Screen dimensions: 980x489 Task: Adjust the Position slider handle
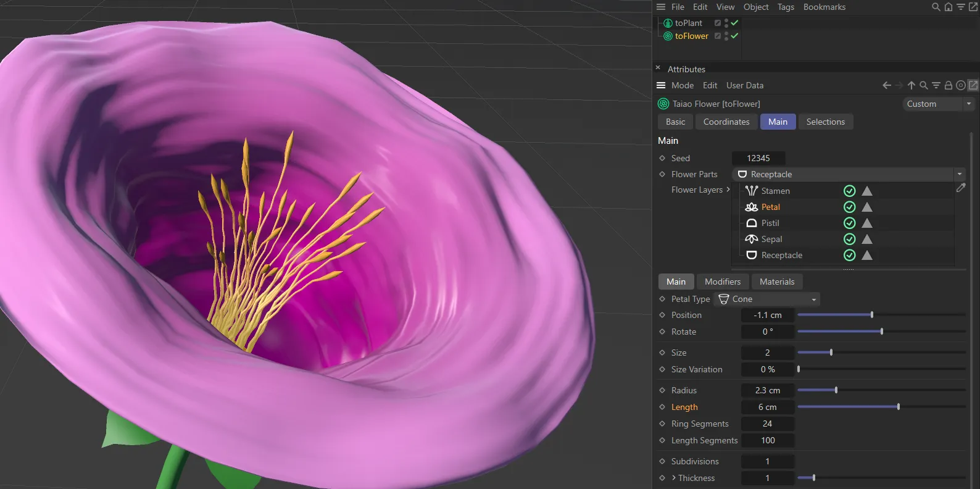pyautogui.click(x=872, y=315)
